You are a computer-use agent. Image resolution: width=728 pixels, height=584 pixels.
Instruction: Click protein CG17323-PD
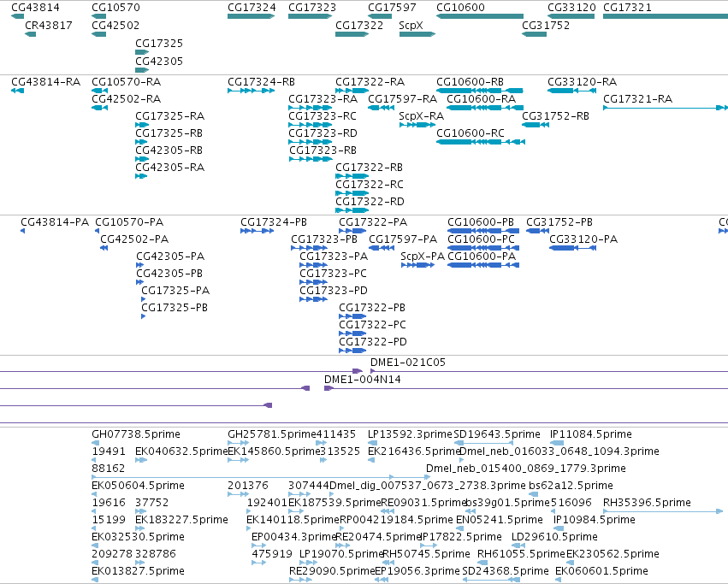click(x=334, y=291)
